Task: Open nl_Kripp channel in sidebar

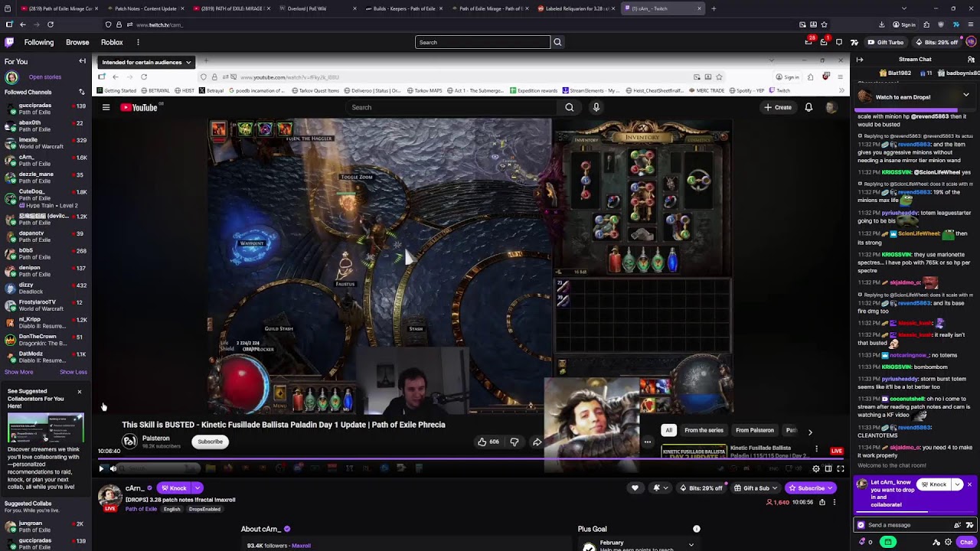Action: [46, 322]
